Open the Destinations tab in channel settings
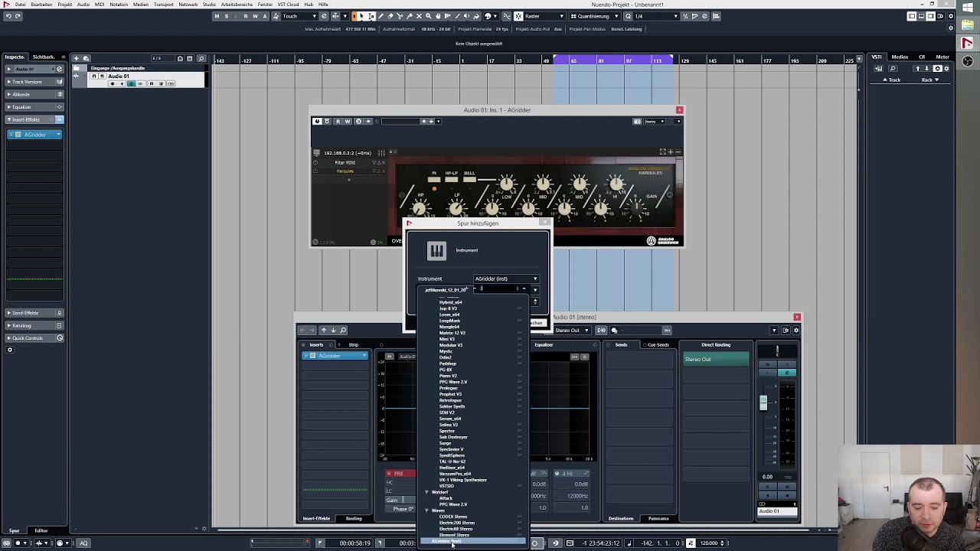Image resolution: width=980 pixels, height=551 pixels. tap(621, 519)
